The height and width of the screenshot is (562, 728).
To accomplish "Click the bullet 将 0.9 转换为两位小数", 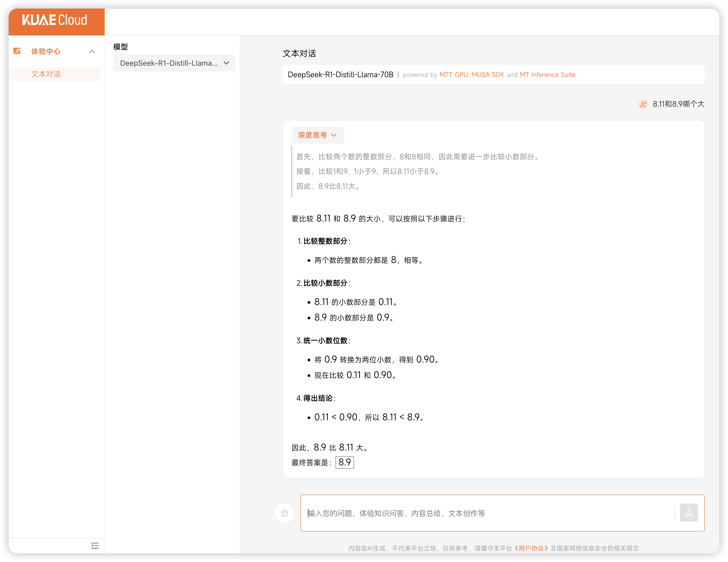I will (377, 359).
